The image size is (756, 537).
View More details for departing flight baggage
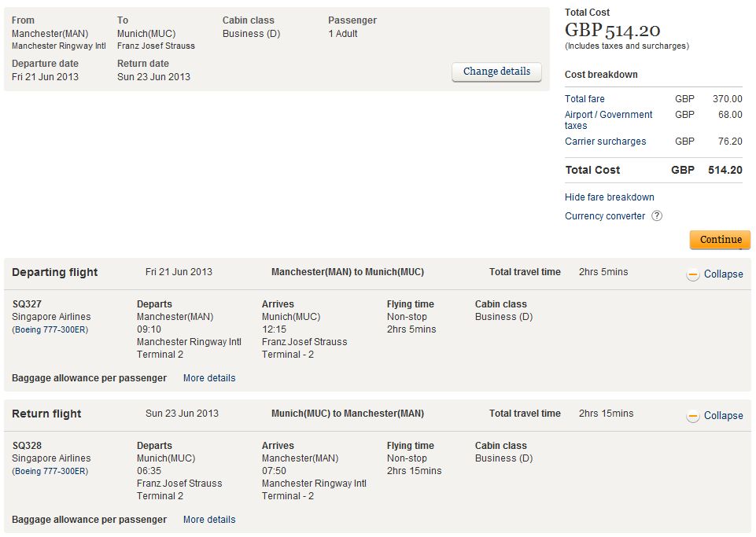pyautogui.click(x=209, y=378)
